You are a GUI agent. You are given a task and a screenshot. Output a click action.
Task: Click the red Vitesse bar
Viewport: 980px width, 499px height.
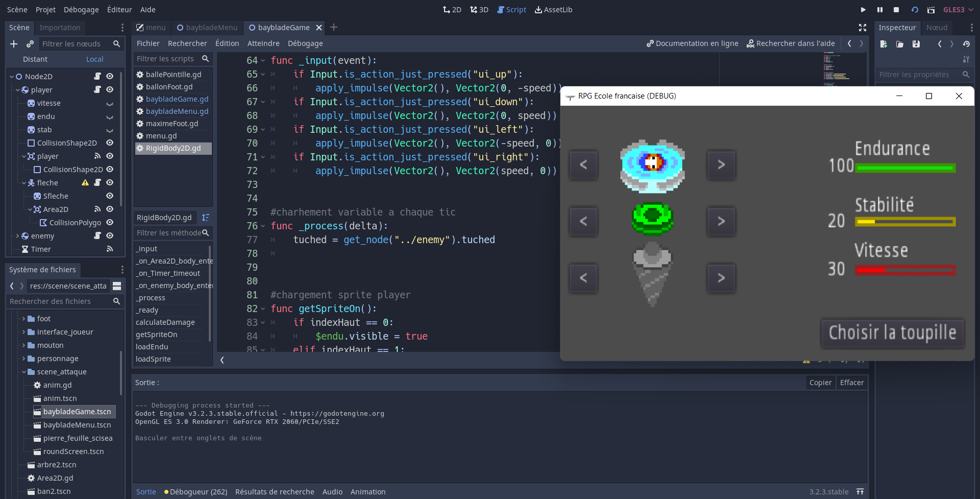coord(905,270)
